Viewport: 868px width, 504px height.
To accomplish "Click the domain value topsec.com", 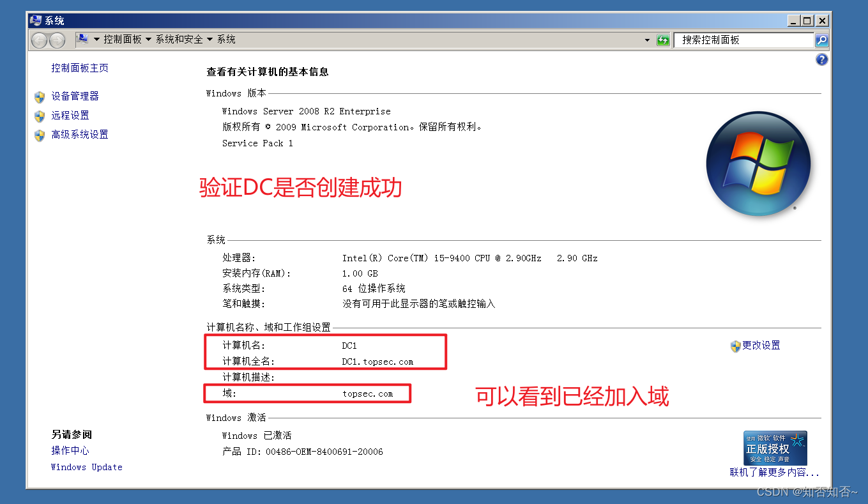I will [x=368, y=393].
